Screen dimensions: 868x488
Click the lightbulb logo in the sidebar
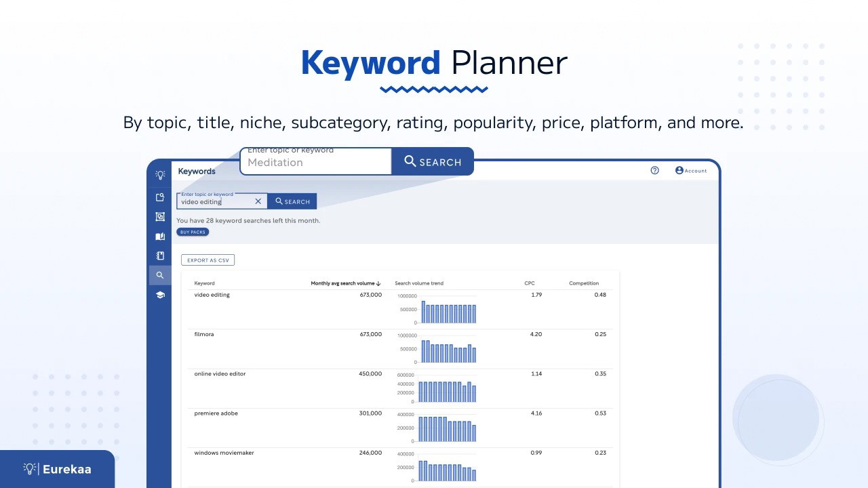pos(160,175)
